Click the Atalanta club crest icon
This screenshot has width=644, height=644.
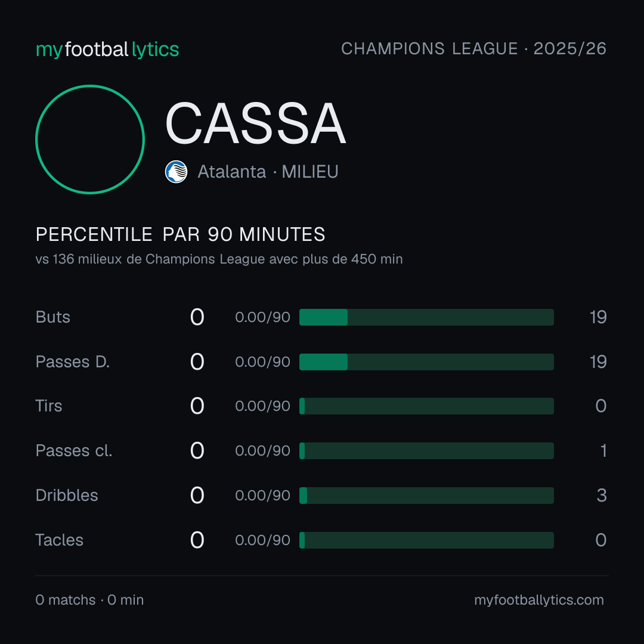[x=176, y=172]
